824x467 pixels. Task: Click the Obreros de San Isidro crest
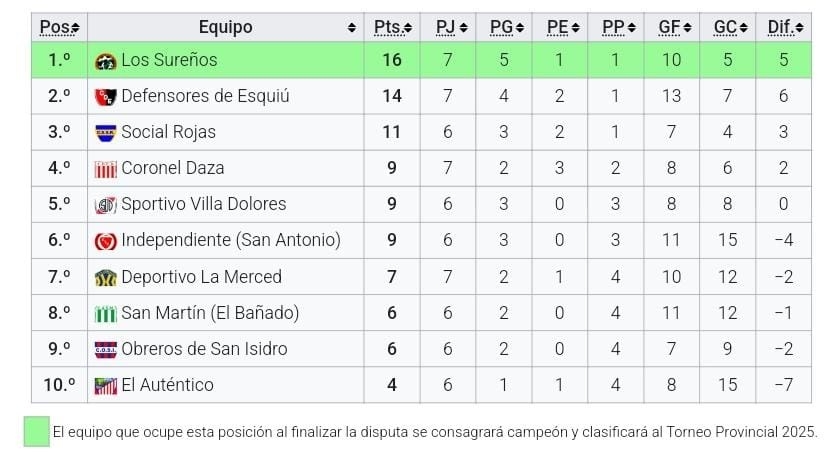105,350
